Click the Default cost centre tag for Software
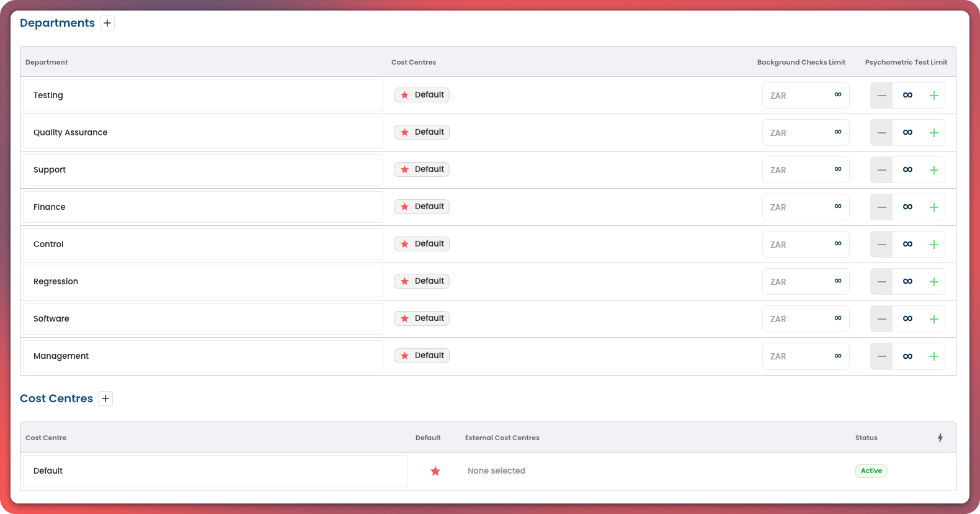980x514 pixels. [x=422, y=318]
